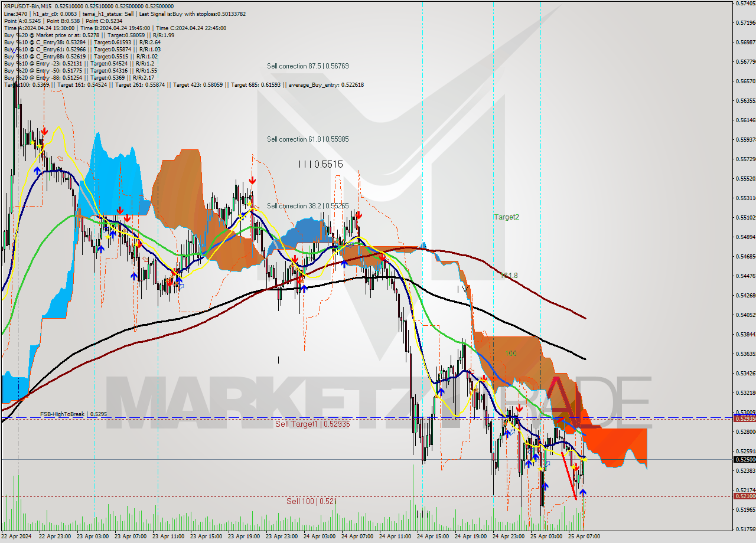The height and width of the screenshot is (543, 756).
Task: Click the '24 Apr 11:00' time label
Action: (x=396, y=537)
